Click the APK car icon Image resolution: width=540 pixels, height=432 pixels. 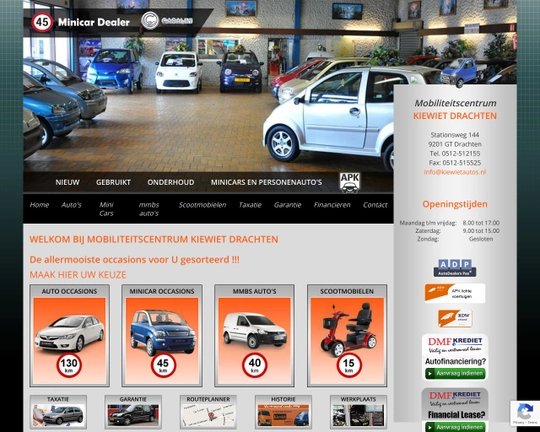tap(350, 183)
